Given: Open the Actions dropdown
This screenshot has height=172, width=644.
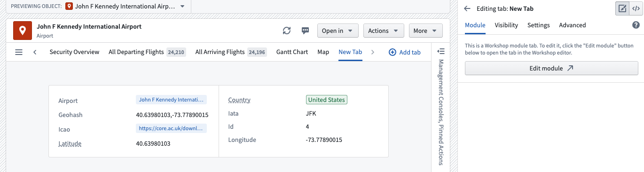Looking at the screenshot, I should pos(384,31).
